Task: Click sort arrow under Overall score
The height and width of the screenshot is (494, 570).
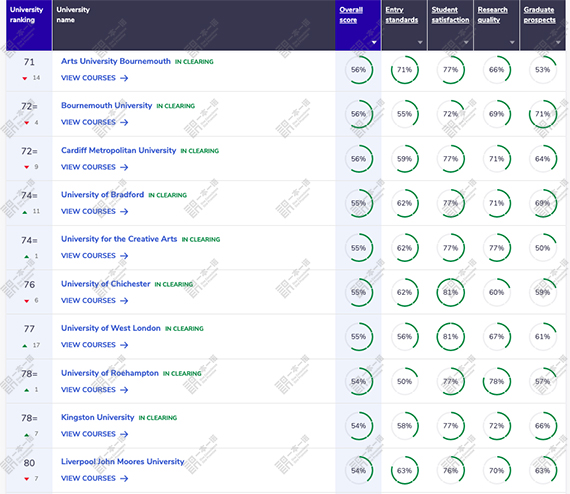Action: click(374, 43)
